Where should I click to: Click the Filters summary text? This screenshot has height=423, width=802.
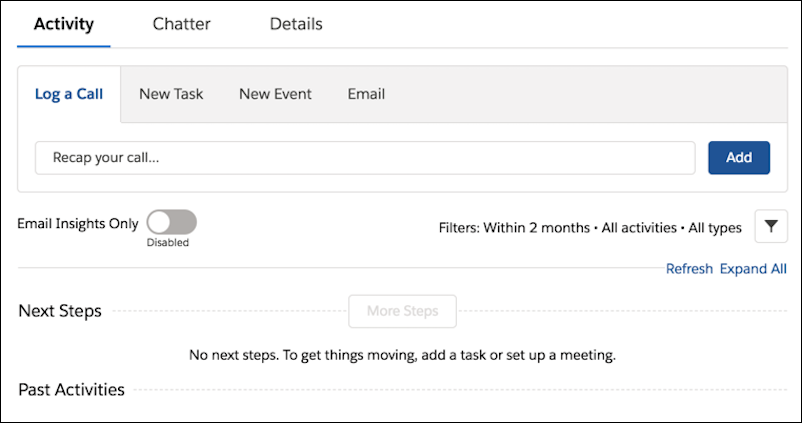[x=590, y=228]
